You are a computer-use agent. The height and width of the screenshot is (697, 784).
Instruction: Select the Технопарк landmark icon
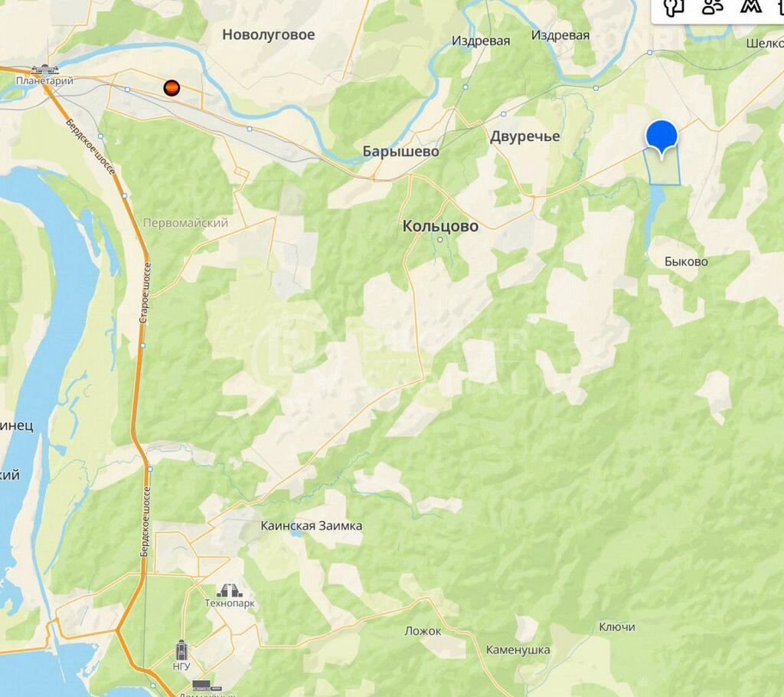(230, 591)
